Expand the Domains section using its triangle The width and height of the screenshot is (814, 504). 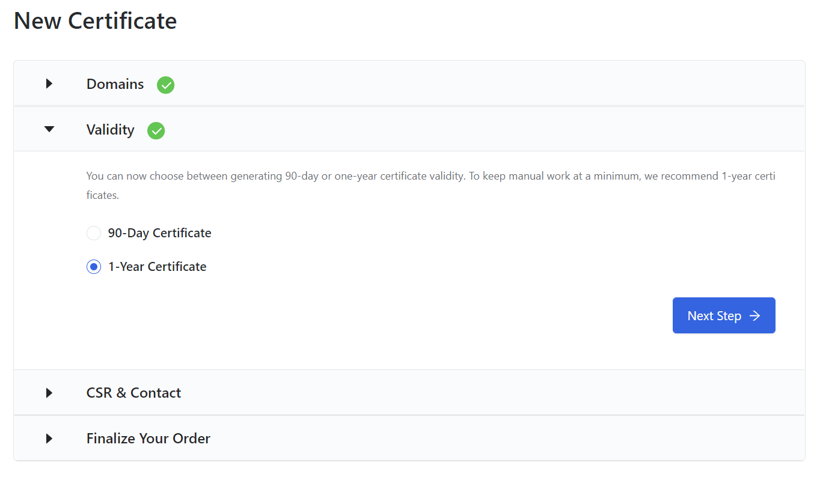click(49, 83)
